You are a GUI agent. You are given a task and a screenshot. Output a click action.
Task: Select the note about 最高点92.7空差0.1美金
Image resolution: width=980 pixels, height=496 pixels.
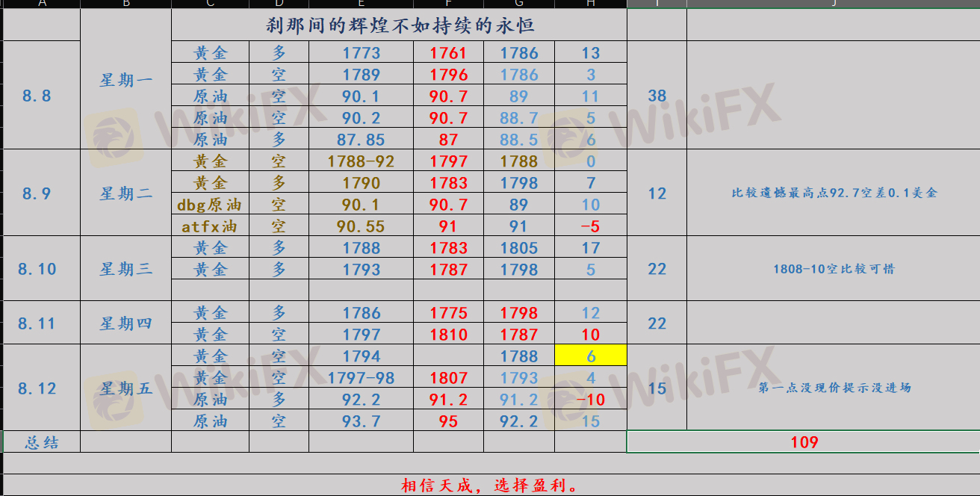(834, 193)
